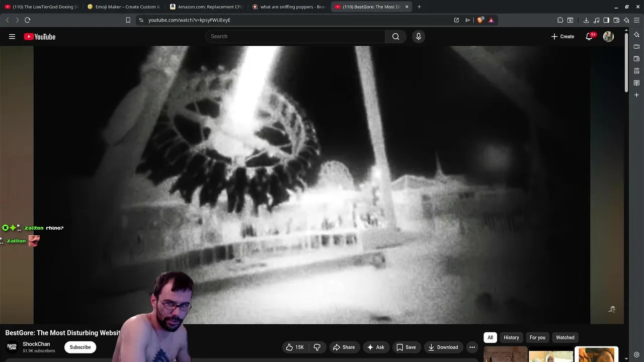Click the send arrow icon in the address bar
644x362 pixels.
[468, 20]
